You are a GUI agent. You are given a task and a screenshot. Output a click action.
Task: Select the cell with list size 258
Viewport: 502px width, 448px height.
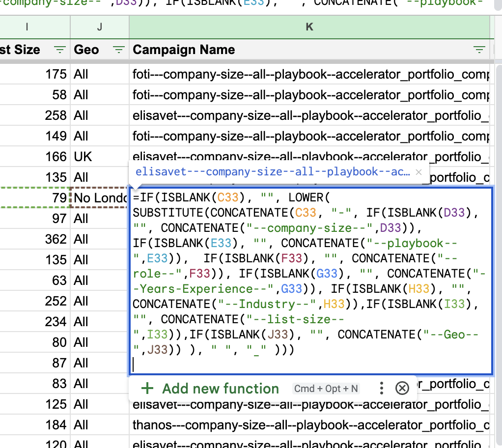[x=35, y=115]
